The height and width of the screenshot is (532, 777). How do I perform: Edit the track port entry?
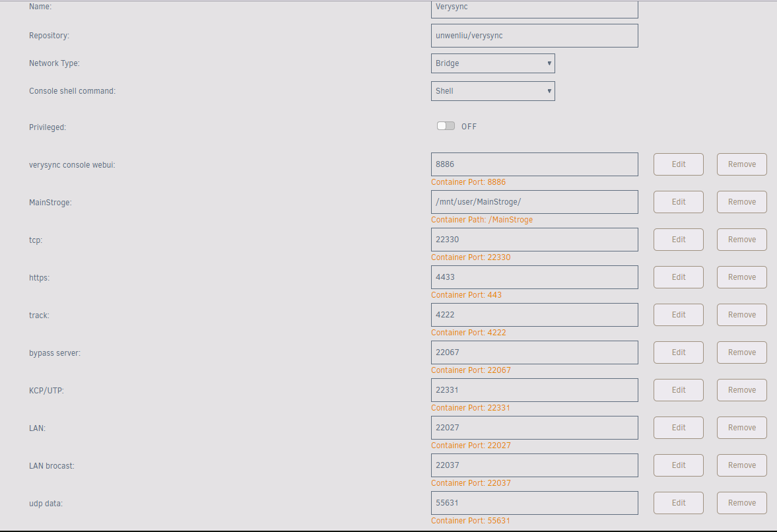678,315
